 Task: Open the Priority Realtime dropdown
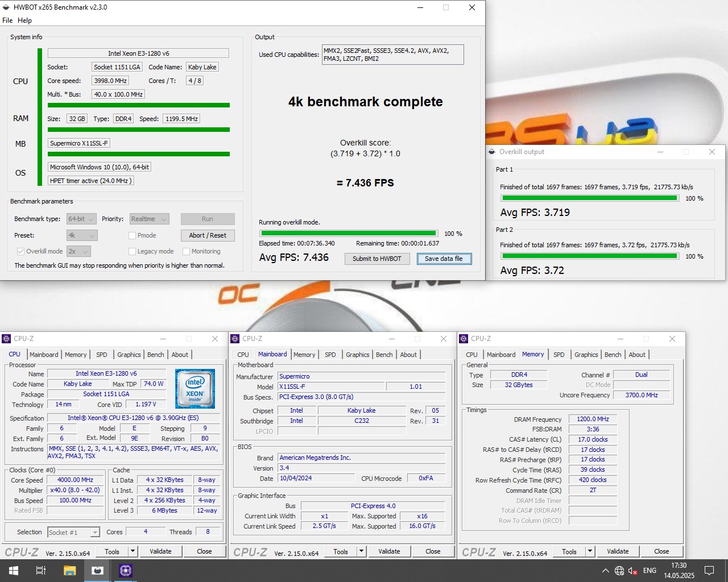(x=149, y=219)
